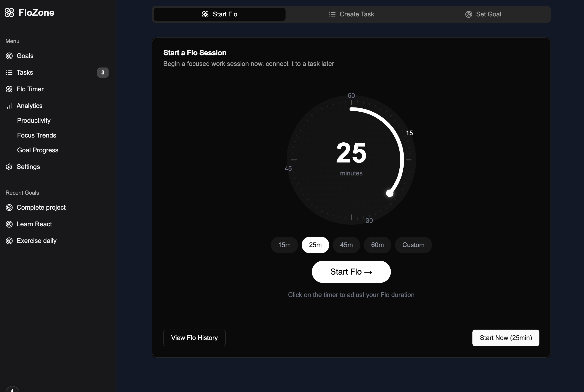This screenshot has height=392, width=584.
Task: Open the Flo Timer section
Action: click(x=30, y=89)
